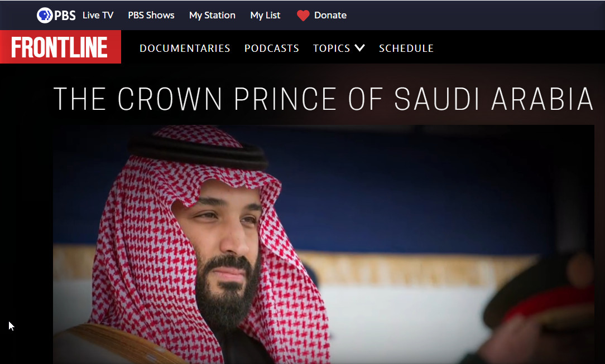Open the FRONTLINE red logo homepage
This screenshot has width=605, height=364.
pyautogui.click(x=61, y=47)
